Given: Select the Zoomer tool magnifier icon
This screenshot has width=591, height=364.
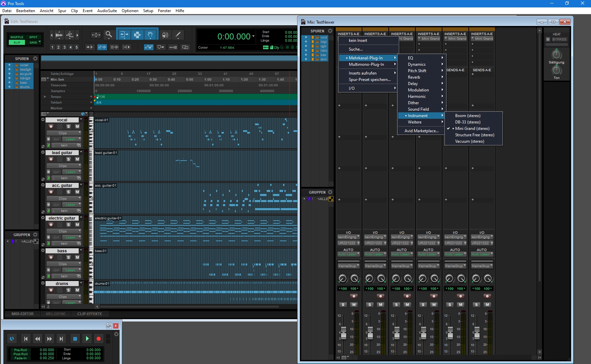Looking at the screenshot, I should pyautogui.click(x=109, y=34).
